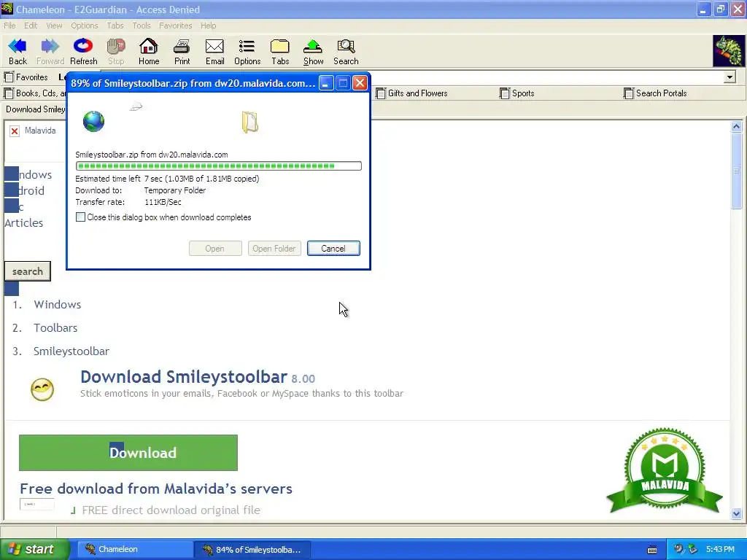Open the Favorites menu
Image resolution: width=747 pixels, height=560 pixels.
coord(175,26)
